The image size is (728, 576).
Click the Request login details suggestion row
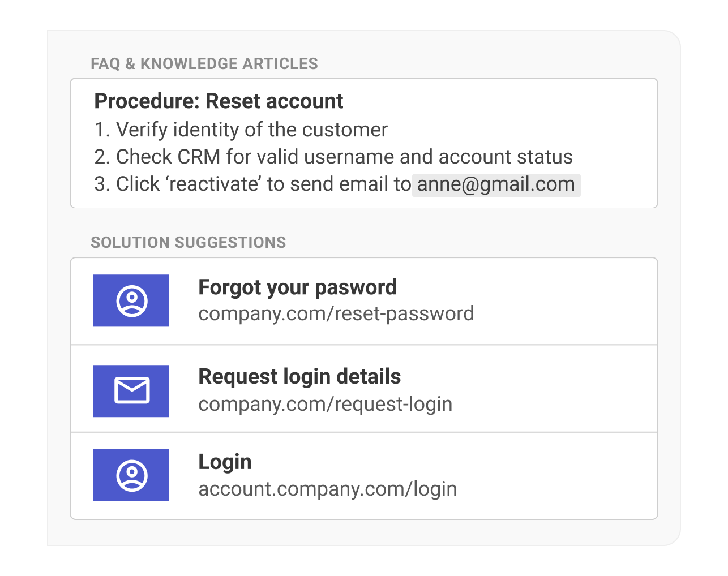point(364,389)
